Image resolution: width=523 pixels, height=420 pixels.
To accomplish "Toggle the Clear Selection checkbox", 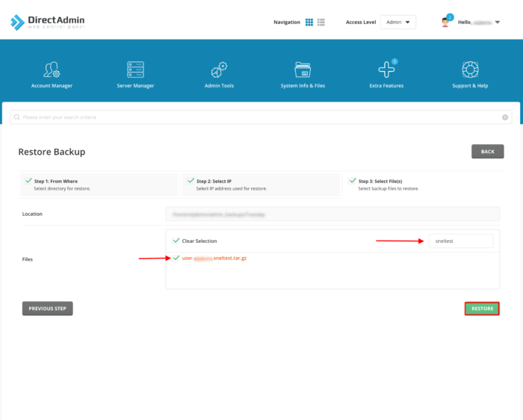I will point(176,241).
